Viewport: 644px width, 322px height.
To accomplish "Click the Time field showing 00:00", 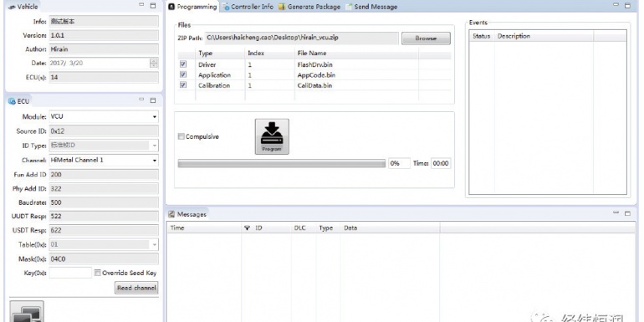I will [441, 163].
